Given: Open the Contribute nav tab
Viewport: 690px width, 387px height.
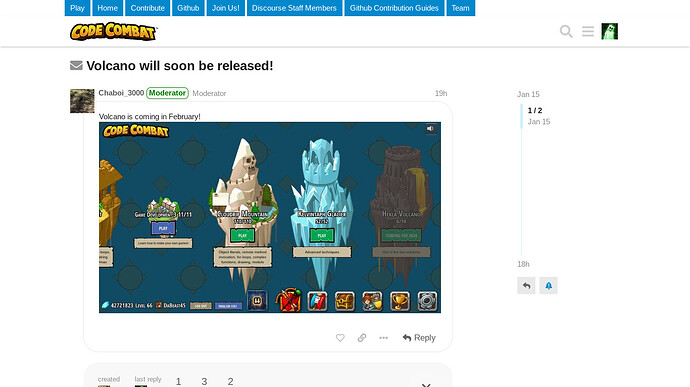Looking at the screenshot, I should 147,8.
